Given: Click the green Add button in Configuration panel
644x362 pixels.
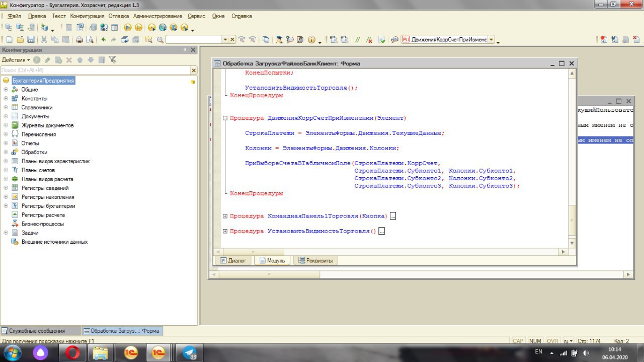Looking at the screenshot, I should pyautogui.click(x=37, y=59).
